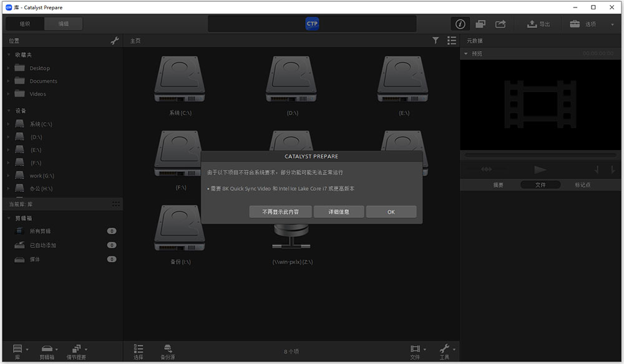Click 不再显示此内容 button in dialog
This screenshot has height=364, width=624.
281,212
